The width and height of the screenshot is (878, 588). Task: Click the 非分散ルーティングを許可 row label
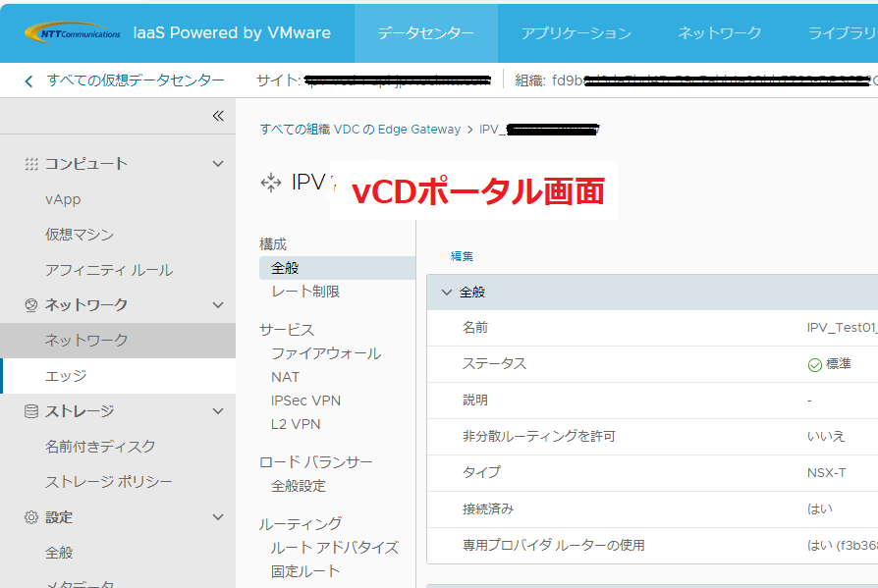point(538,437)
